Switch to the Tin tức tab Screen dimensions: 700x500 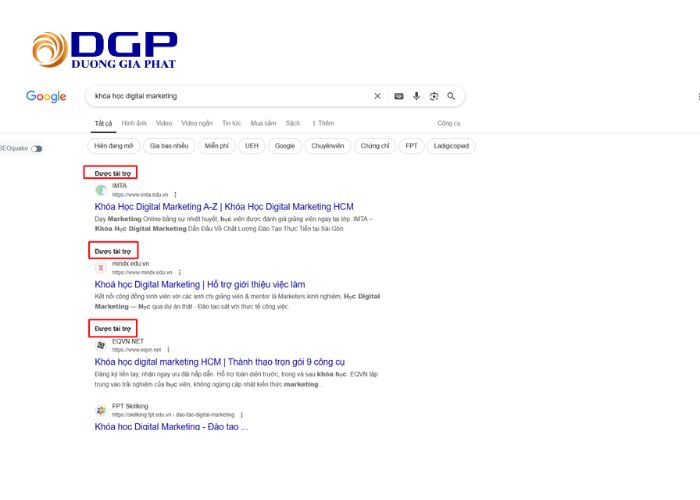click(x=231, y=123)
